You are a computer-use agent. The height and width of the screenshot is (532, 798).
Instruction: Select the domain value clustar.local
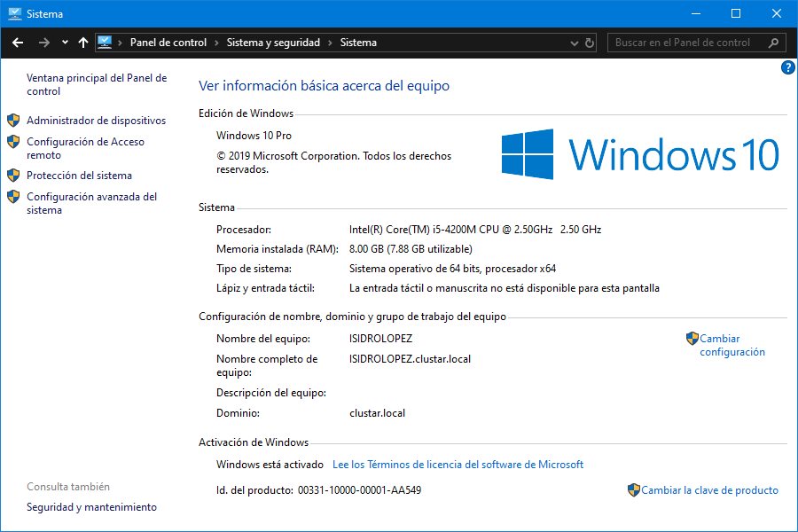coord(377,413)
